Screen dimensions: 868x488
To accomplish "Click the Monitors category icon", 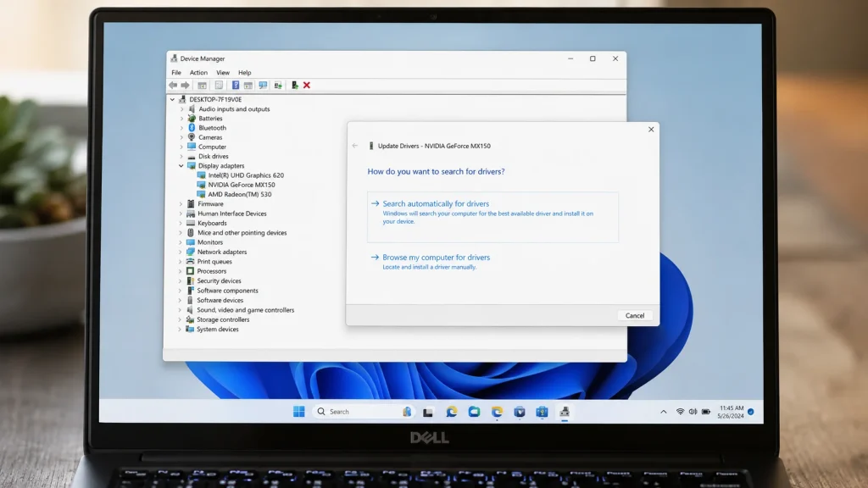I will [191, 242].
